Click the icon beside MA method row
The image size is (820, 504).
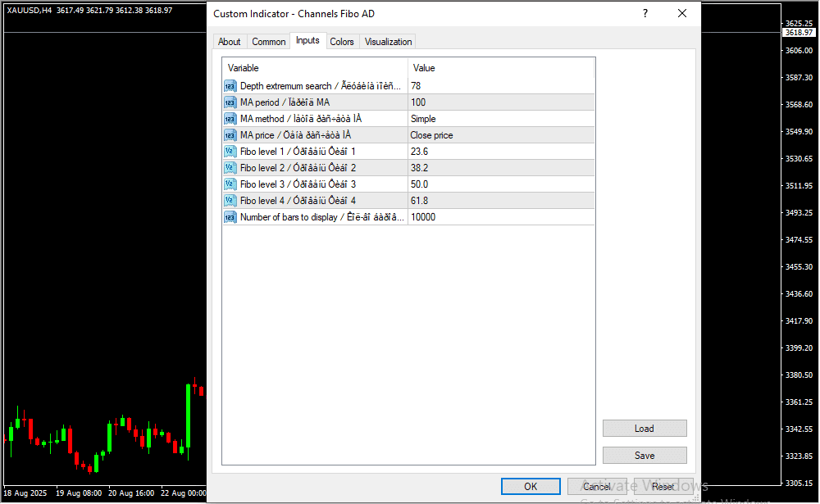[230, 119]
